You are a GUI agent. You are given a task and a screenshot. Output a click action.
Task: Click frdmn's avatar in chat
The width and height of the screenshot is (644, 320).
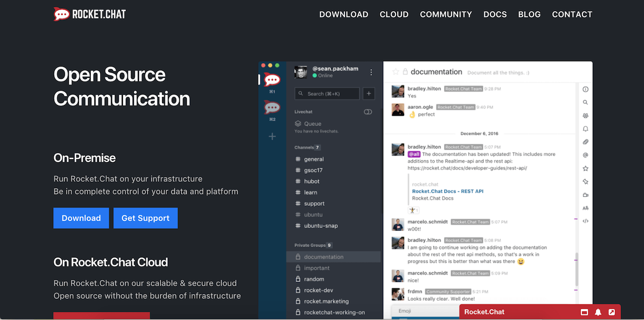click(x=398, y=294)
